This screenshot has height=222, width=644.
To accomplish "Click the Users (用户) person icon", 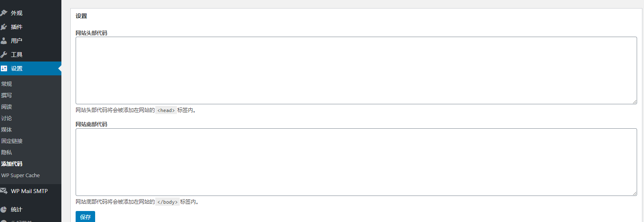I will point(4,41).
